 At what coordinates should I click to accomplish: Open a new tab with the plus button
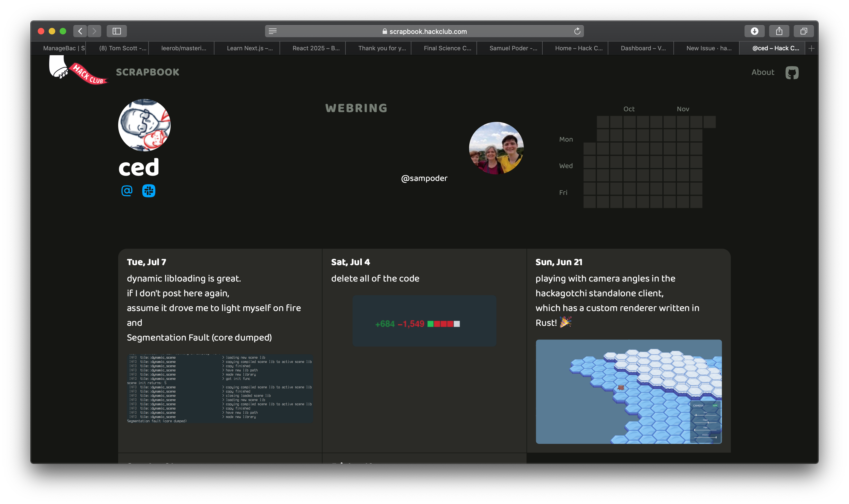[811, 48]
